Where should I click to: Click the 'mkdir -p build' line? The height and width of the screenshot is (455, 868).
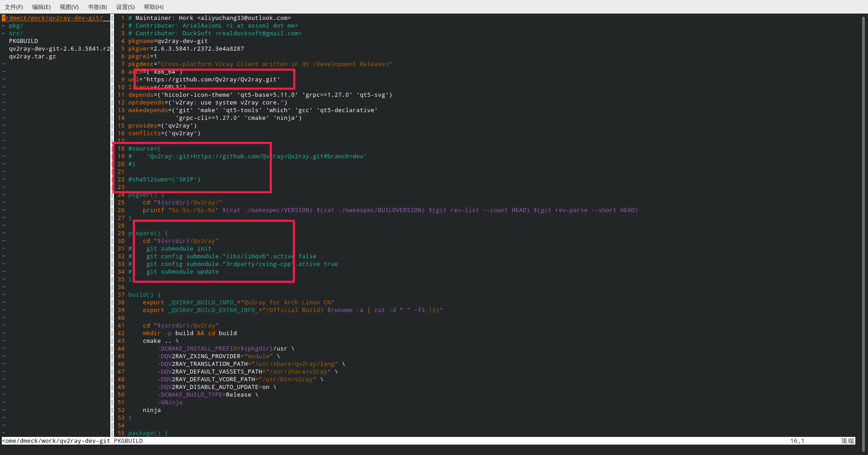(190, 333)
